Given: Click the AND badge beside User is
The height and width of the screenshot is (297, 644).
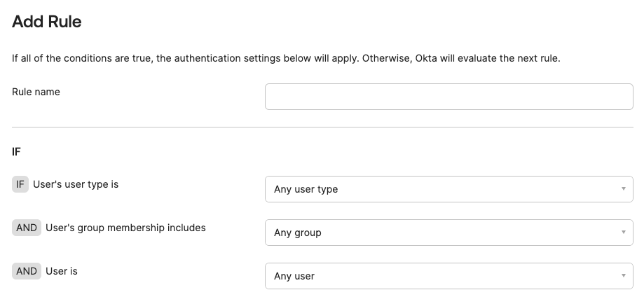Looking at the screenshot, I should pyautogui.click(x=27, y=271).
